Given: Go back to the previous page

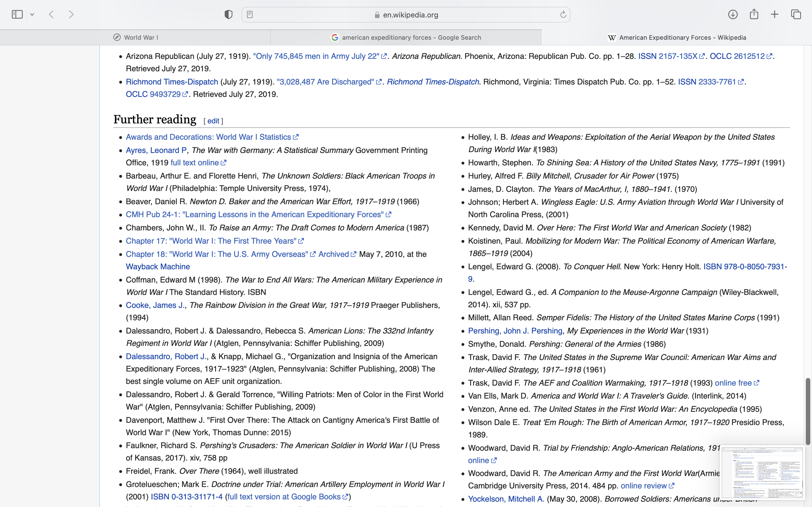Looking at the screenshot, I should point(51,14).
